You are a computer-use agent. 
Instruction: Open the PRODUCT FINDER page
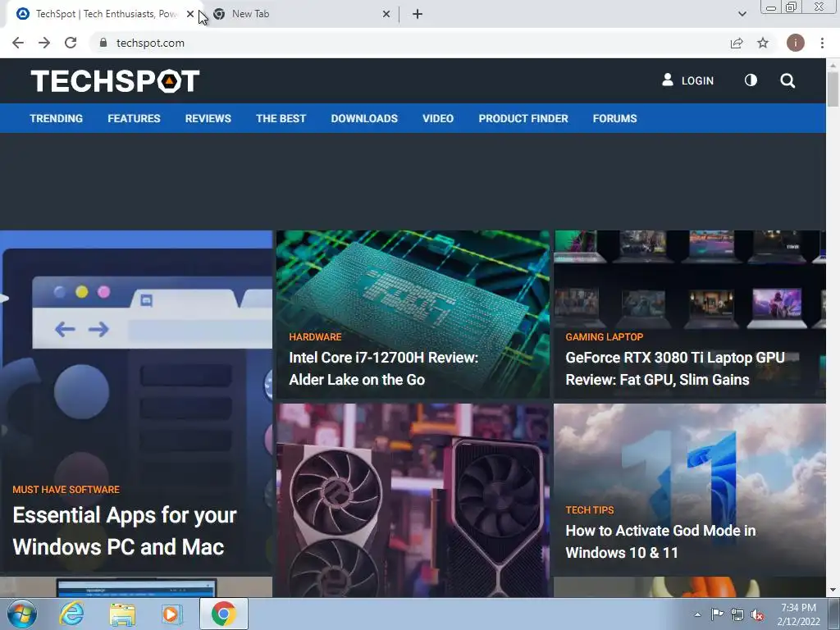[523, 118]
